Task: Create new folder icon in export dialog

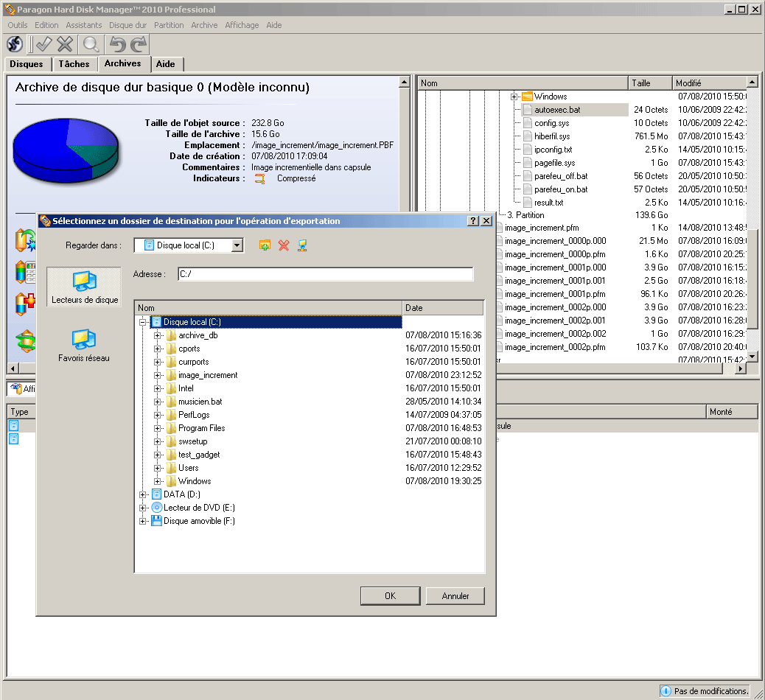Action: (x=265, y=245)
